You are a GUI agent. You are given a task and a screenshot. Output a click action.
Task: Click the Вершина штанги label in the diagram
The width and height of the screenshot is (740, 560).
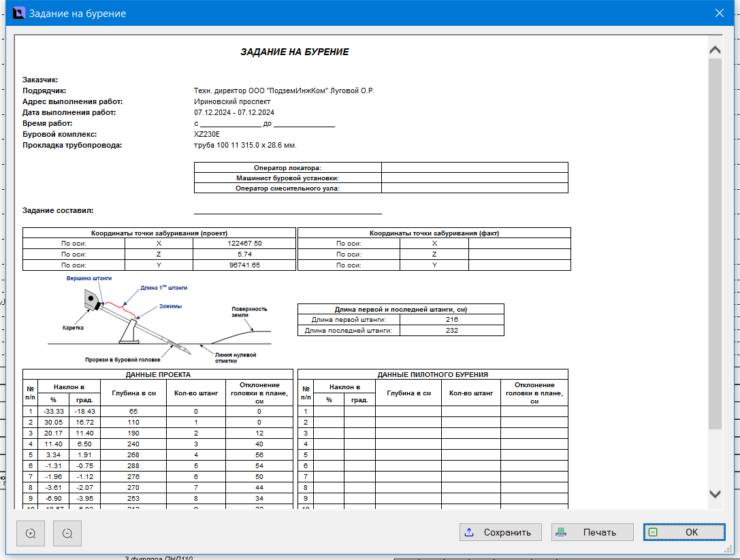tap(89, 278)
